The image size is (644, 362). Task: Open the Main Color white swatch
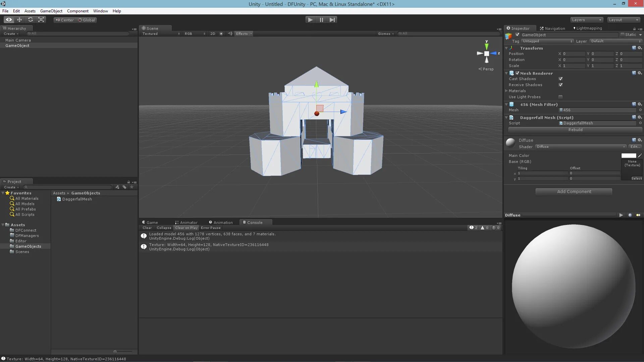[x=628, y=156]
